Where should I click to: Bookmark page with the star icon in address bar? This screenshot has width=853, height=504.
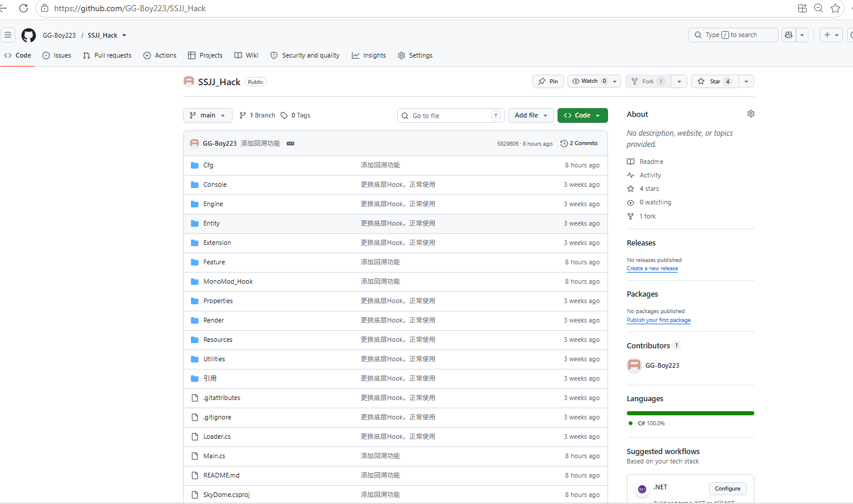click(835, 8)
